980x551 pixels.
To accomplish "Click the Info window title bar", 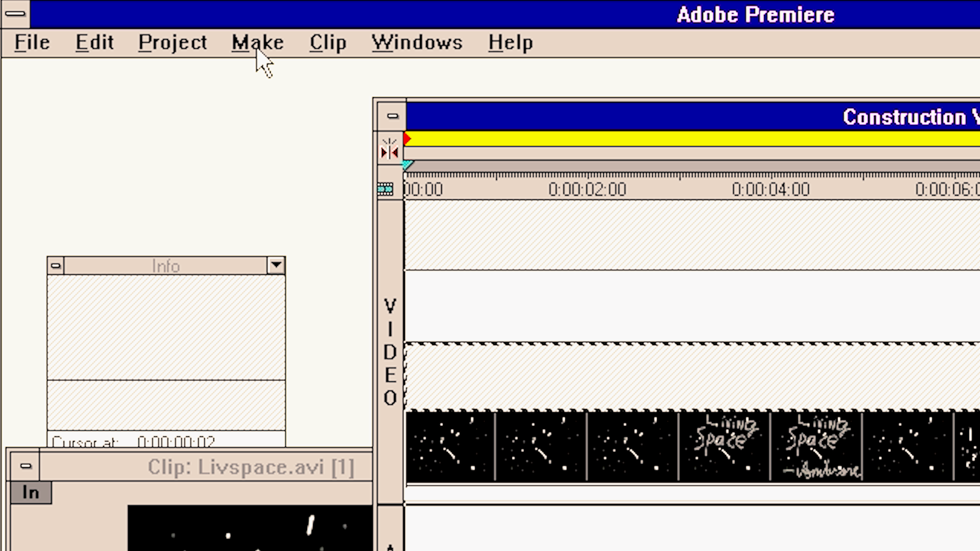I will click(165, 266).
